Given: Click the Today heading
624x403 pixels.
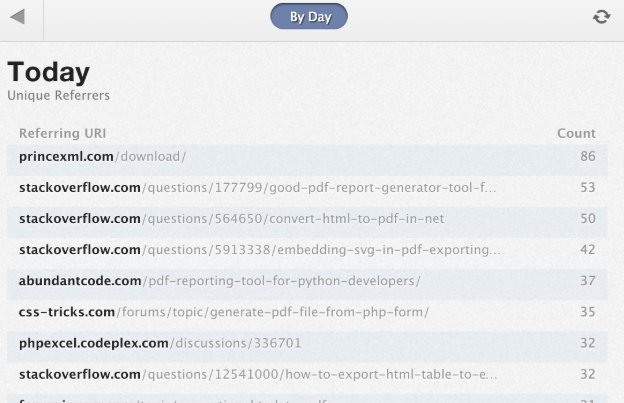Looking at the screenshot, I should tap(48, 72).
